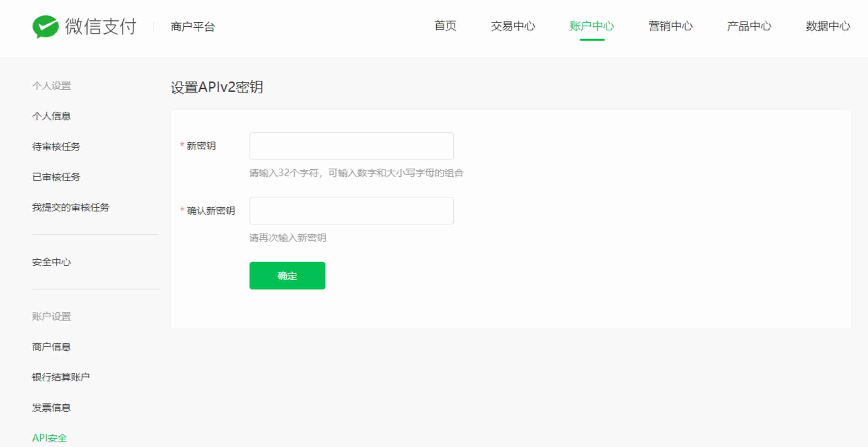Open 安全中心 in the sidebar
This screenshot has height=447, width=868.
point(51,262)
